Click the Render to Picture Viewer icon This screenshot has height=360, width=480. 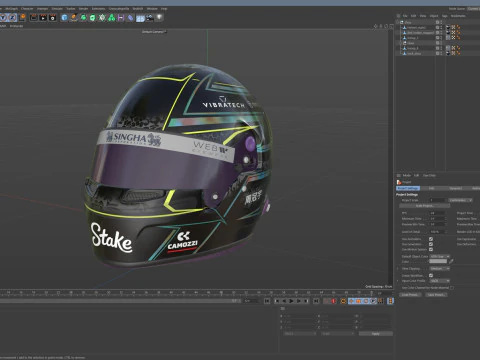click(x=43, y=18)
